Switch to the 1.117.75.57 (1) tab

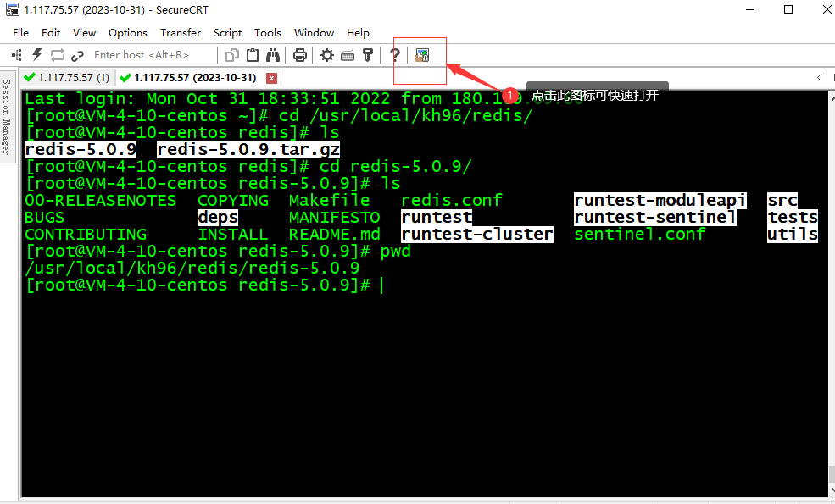67,78
